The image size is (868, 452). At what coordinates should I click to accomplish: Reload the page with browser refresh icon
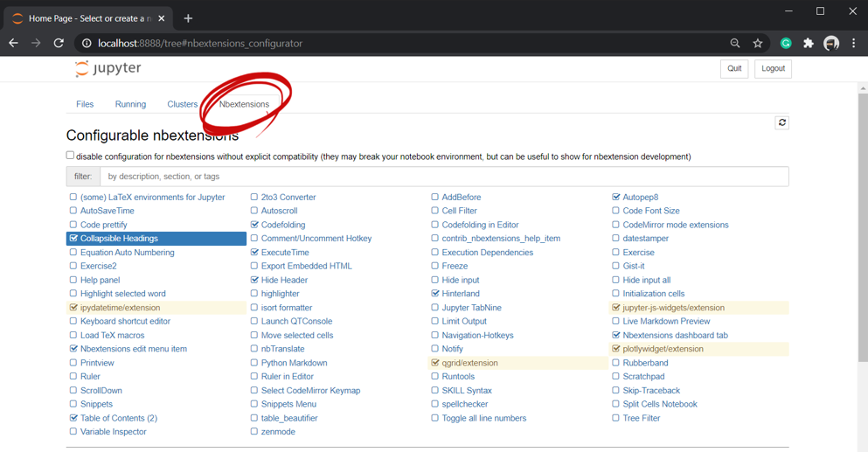click(x=59, y=43)
